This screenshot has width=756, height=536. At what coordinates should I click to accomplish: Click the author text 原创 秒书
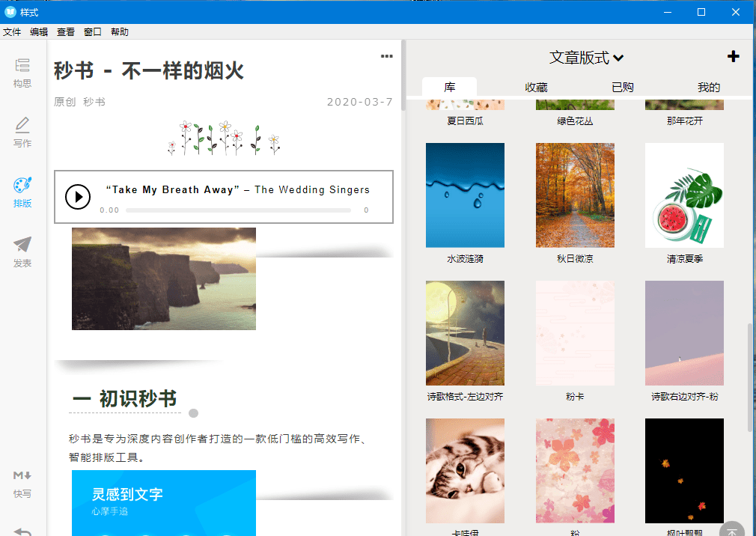click(x=79, y=102)
